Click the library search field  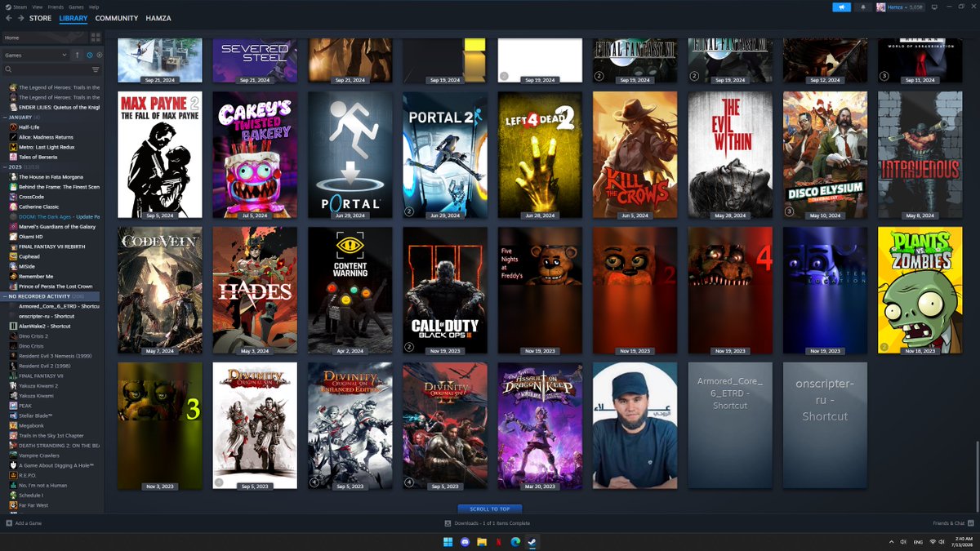(x=45, y=69)
